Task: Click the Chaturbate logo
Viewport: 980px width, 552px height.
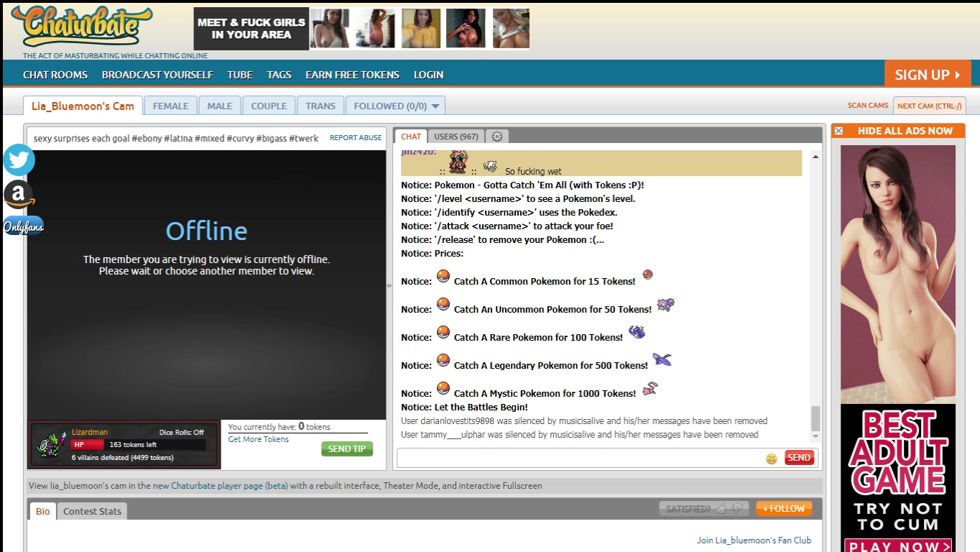Action: [x=81, y=27]
